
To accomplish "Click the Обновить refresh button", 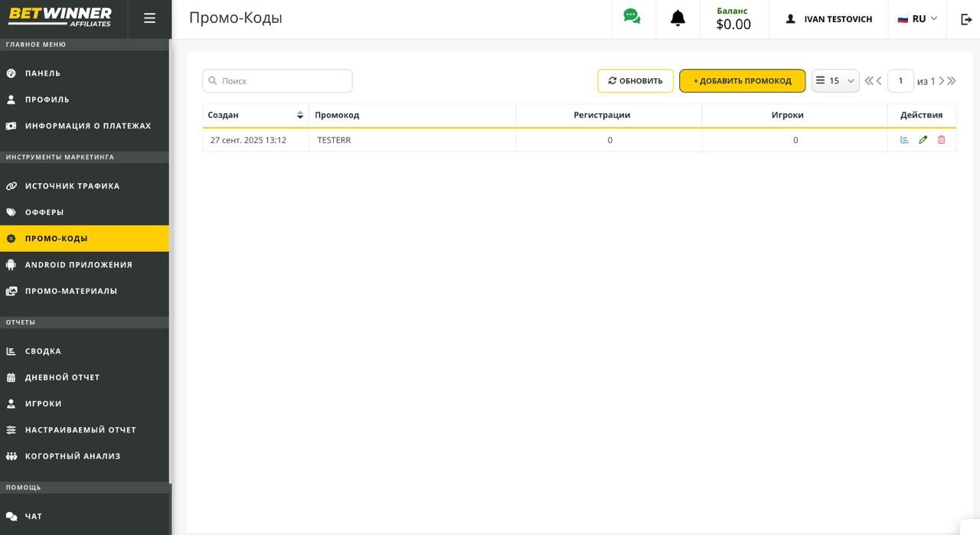I will (x=635, y=80).
